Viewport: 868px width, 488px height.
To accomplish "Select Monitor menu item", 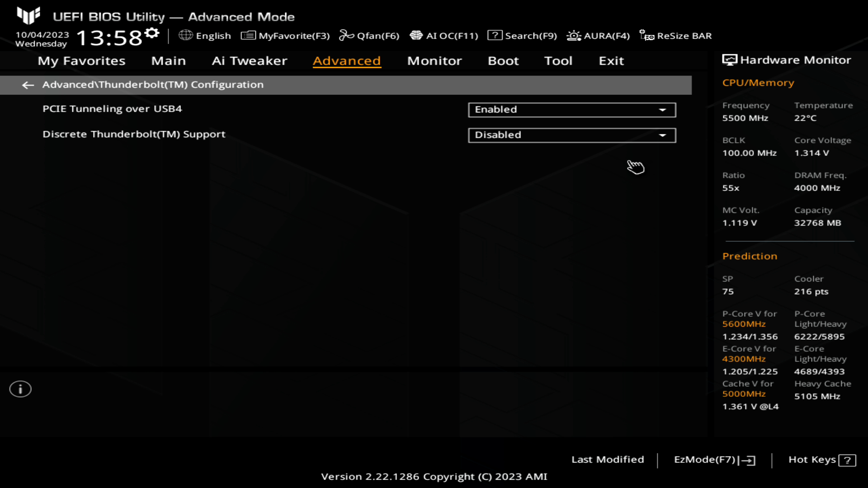I will point(434,60).
